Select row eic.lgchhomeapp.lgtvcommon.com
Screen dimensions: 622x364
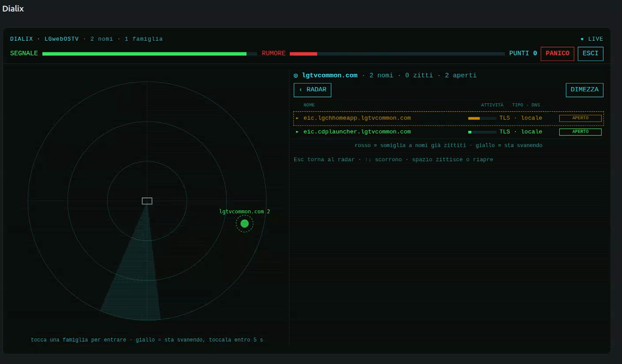tap(449, 118)
